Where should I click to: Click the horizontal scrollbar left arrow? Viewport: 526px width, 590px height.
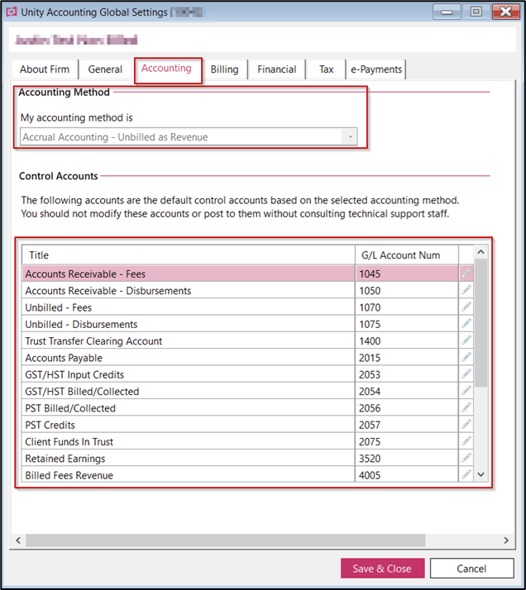tap(18, 540)
